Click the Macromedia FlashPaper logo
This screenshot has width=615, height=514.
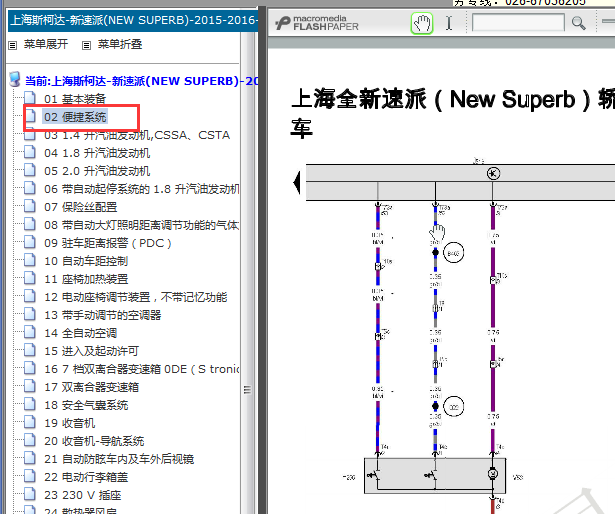click(317, 23)
